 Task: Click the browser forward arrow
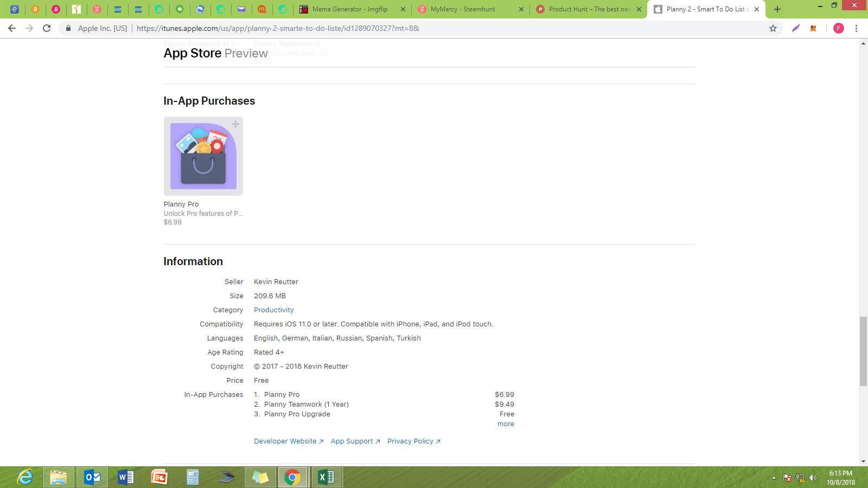pyautogui.click(x=29, y=28)
